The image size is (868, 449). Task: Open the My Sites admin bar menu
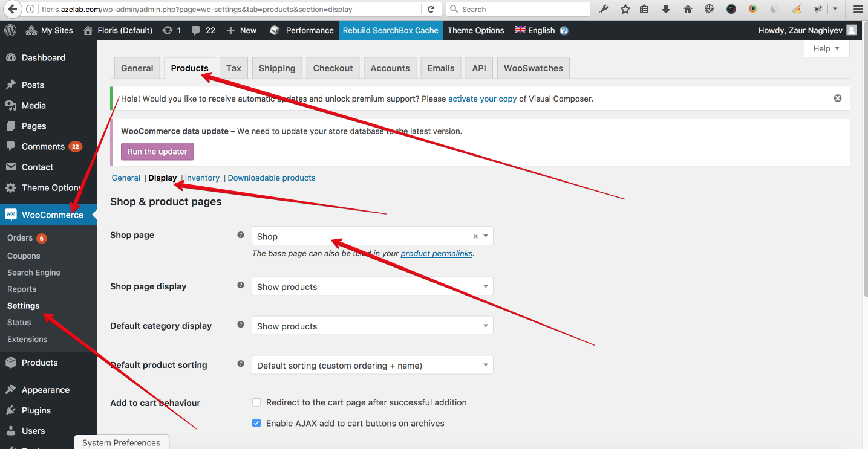pos(49,30)
